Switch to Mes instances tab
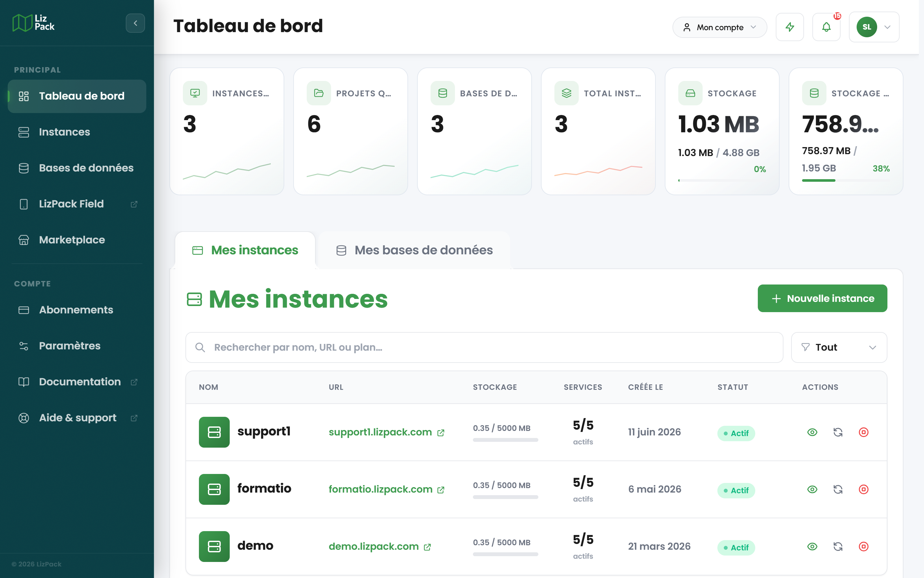 click(x=245, y=250)
